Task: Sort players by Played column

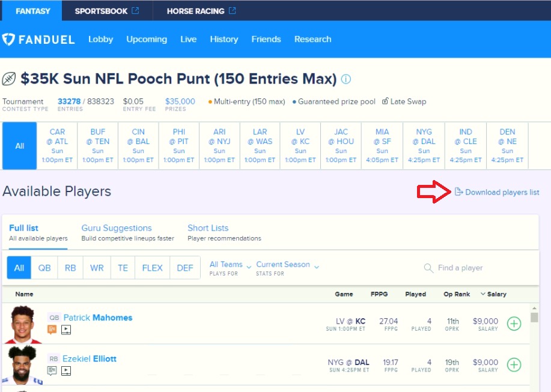Action: pos(415,294)
